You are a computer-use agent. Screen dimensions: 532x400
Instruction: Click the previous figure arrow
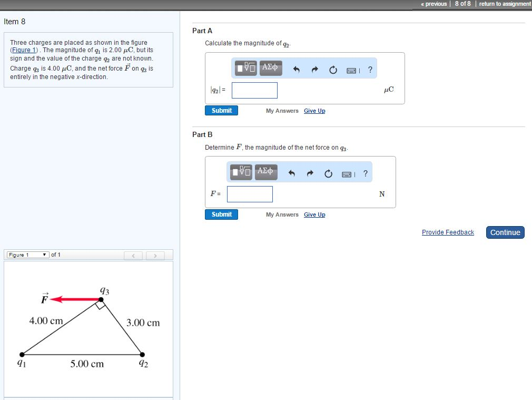[133, 255]
